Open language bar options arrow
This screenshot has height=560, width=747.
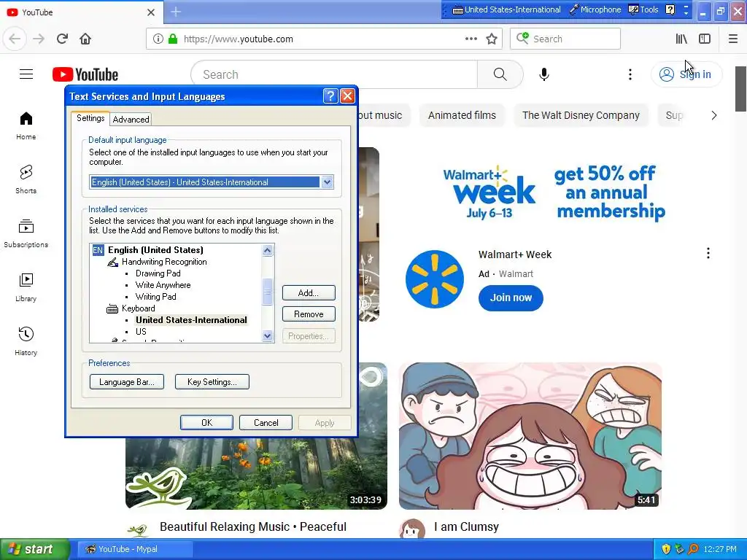click(x=686, y=12)
